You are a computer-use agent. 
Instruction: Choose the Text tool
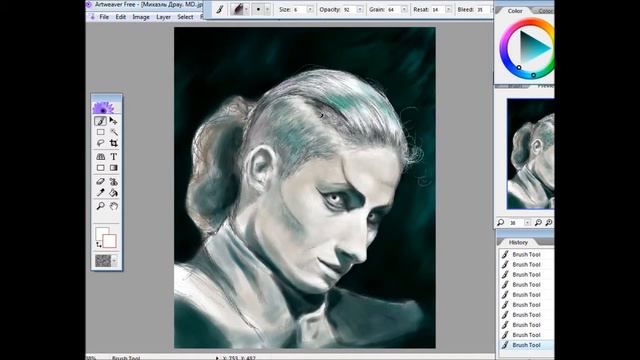click(113, 157)
